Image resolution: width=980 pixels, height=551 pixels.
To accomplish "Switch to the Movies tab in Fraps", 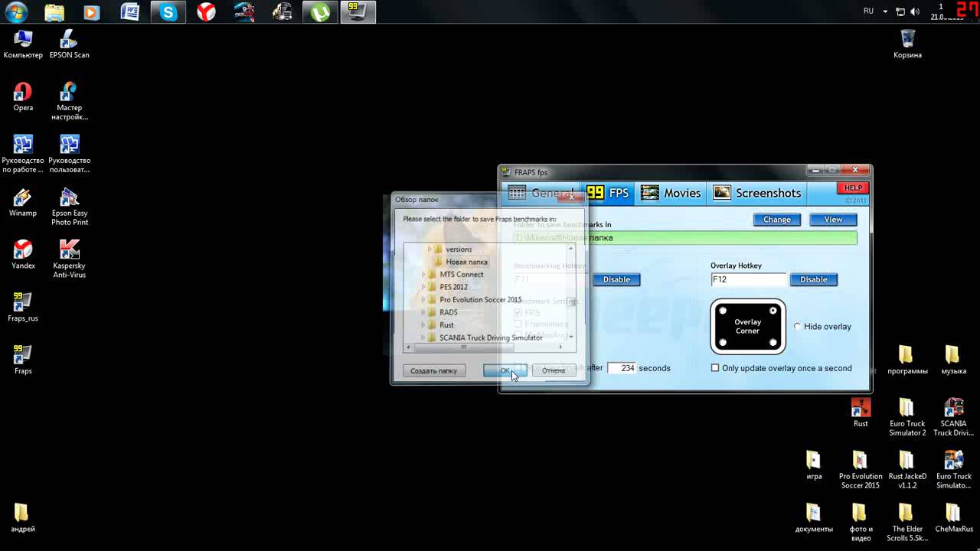I will [x=671, y=193].
